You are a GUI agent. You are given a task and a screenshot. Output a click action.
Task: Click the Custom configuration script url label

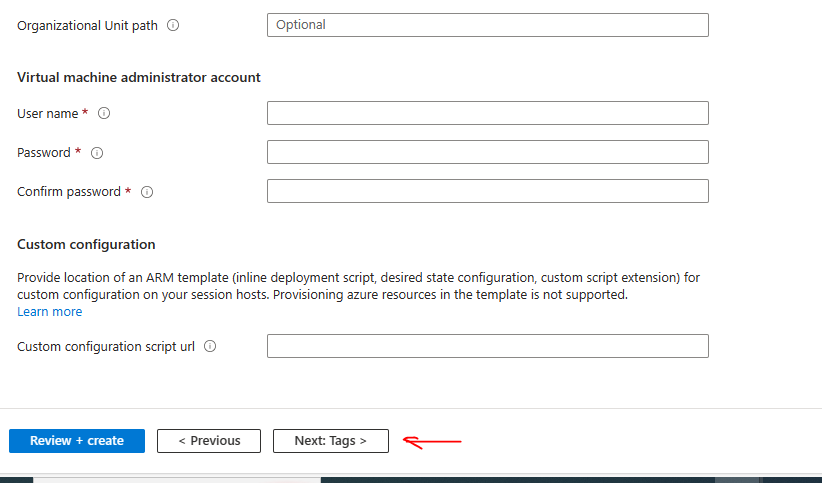[x=106, y=347]
